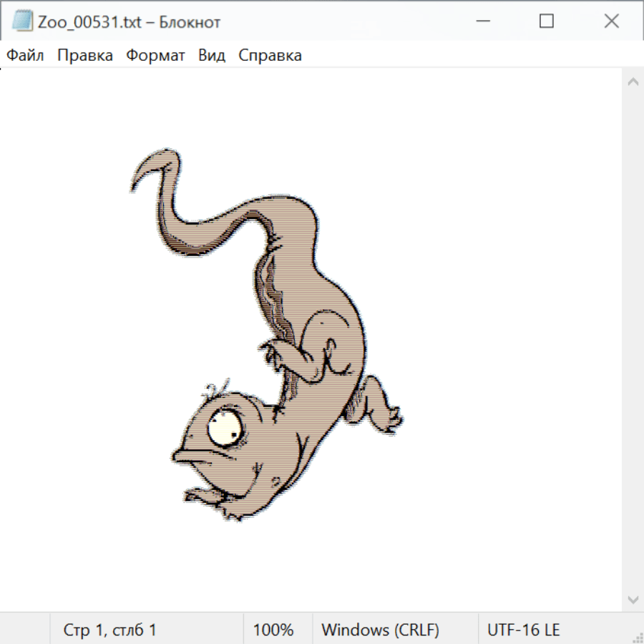Open the Формат menu
This screenshot has height=644, width=644.
[x=155, y=55]
